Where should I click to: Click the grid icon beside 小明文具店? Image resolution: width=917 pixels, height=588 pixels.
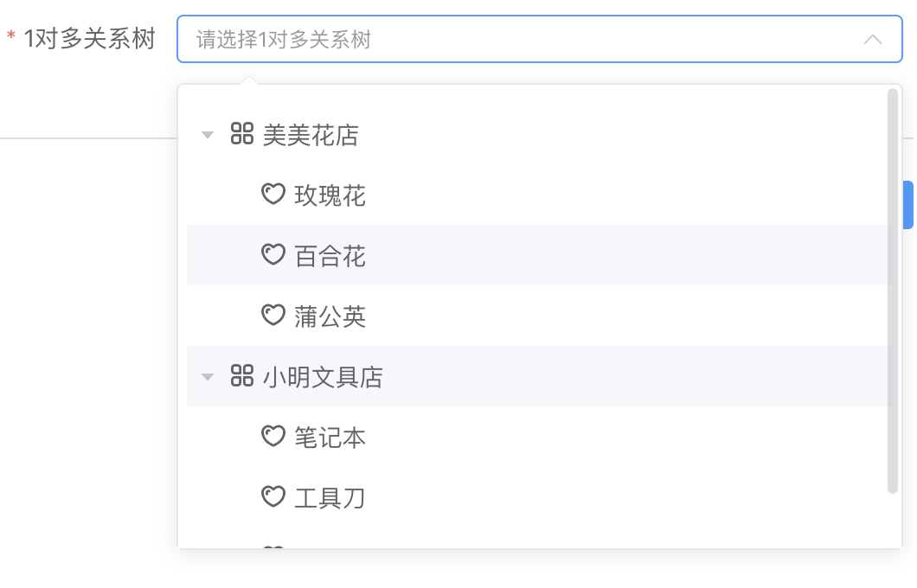[x=242, y=376]
